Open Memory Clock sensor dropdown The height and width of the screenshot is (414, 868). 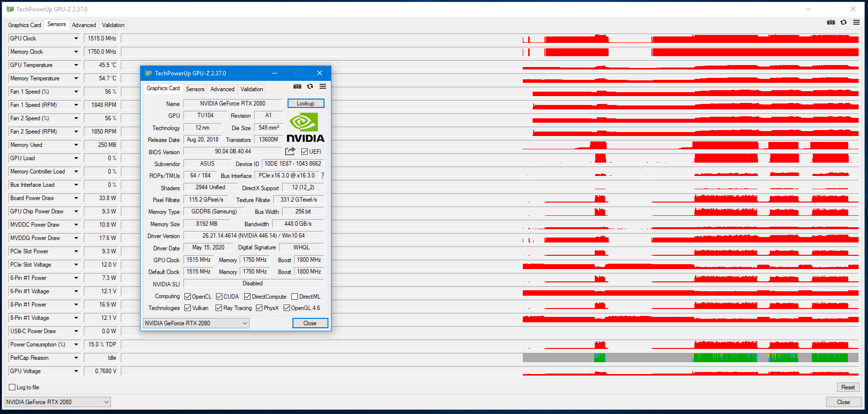(76, 52)
